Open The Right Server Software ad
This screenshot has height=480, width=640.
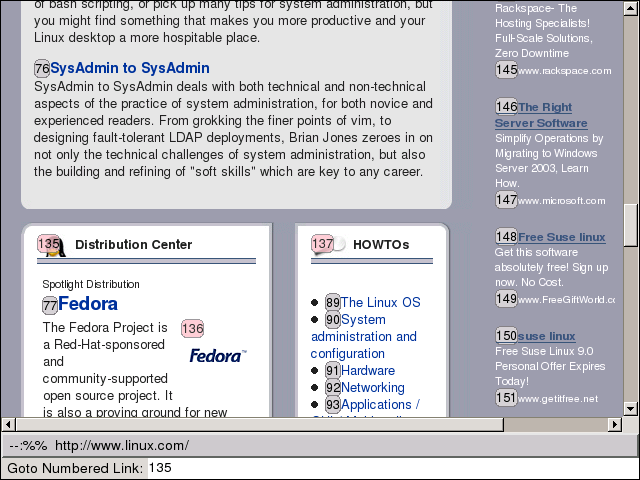pyautogui.click(x=541, y=115)
